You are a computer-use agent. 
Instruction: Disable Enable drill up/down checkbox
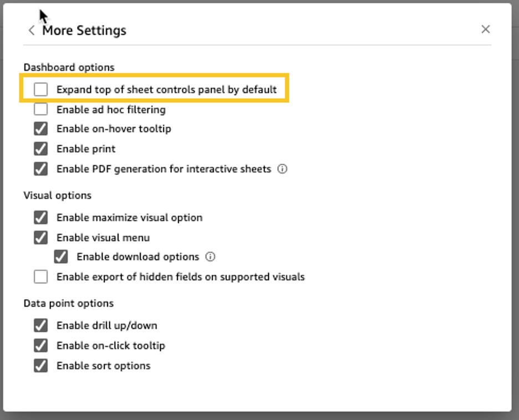40,325
